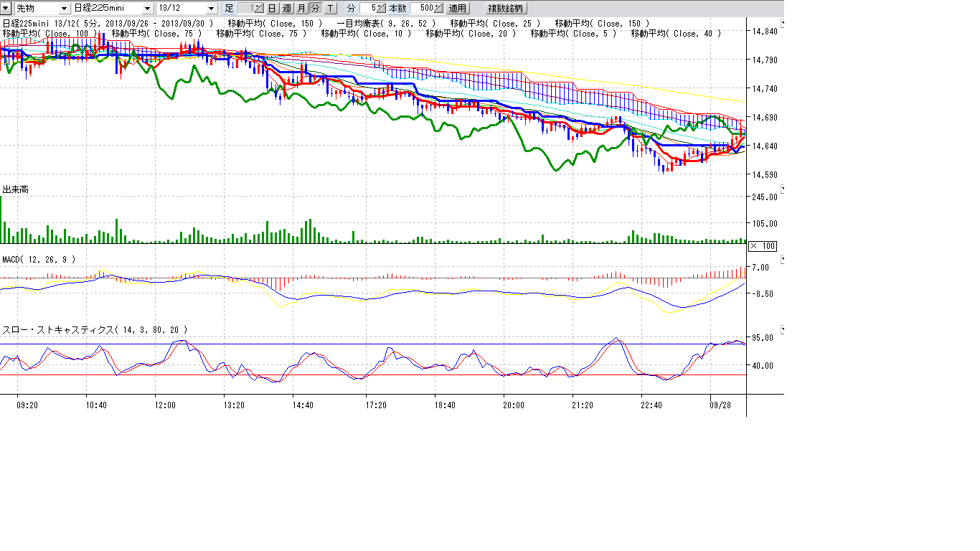Open the 出来高 volume pane menu arrow
This screenshot has width=980, height=551.
[782, 189]
